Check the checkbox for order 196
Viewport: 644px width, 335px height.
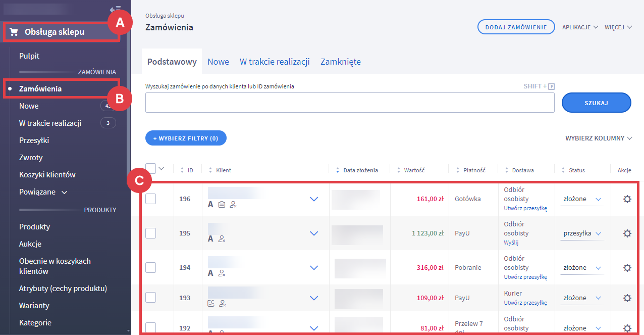coord(150,199)
